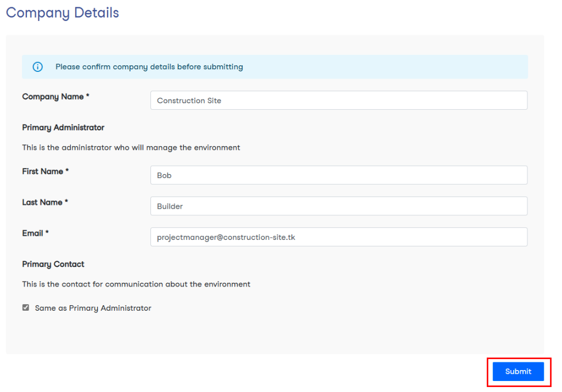Click the Primary Contact section label
This screenshot has height=392, width=562.
[x=53, y=264]
